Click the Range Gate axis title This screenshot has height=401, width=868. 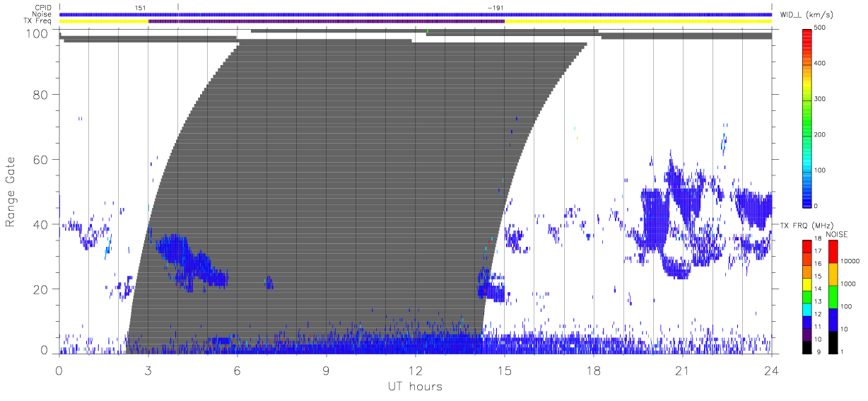coord(11,192)
